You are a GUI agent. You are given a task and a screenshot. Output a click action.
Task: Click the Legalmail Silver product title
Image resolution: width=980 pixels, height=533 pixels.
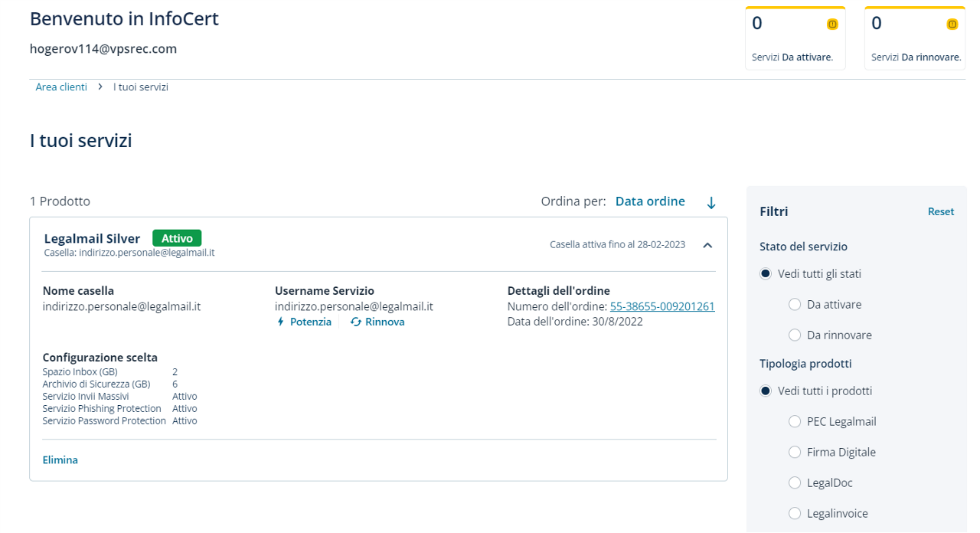tap(92, 239)
